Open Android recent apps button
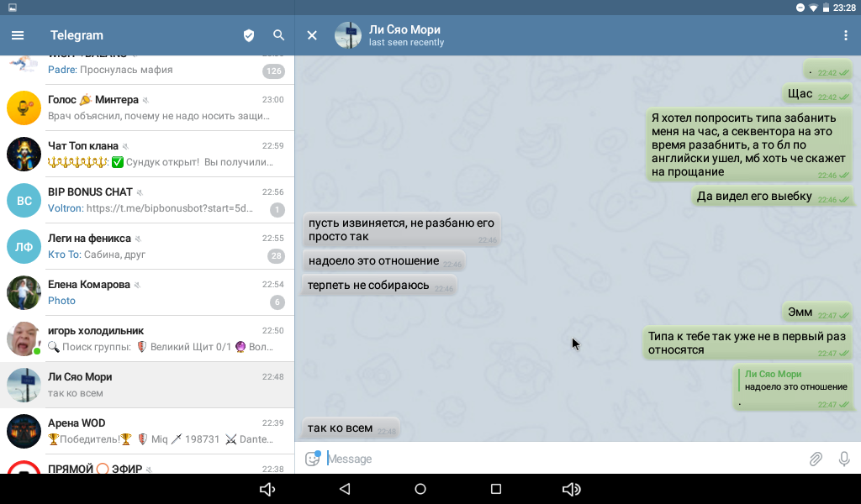Image resolution: width=861 pixels, height=504 pixels. click(x=496, y=489)
